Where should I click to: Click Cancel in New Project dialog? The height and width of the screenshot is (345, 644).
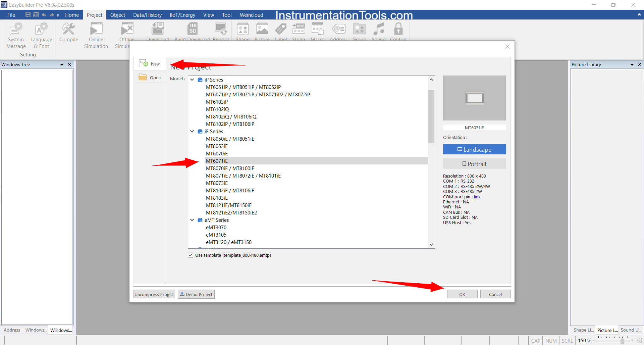pyautogui.click(x=495, y=294)
